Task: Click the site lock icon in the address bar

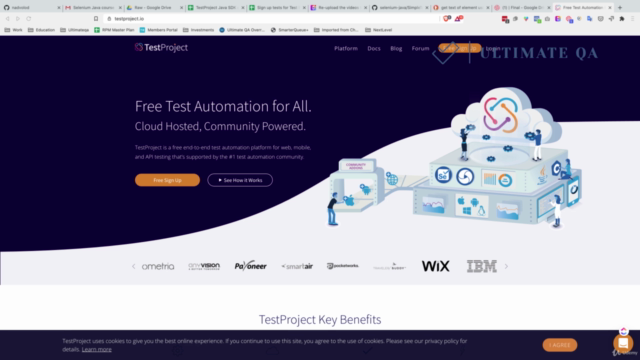Action: pos(109,19)
